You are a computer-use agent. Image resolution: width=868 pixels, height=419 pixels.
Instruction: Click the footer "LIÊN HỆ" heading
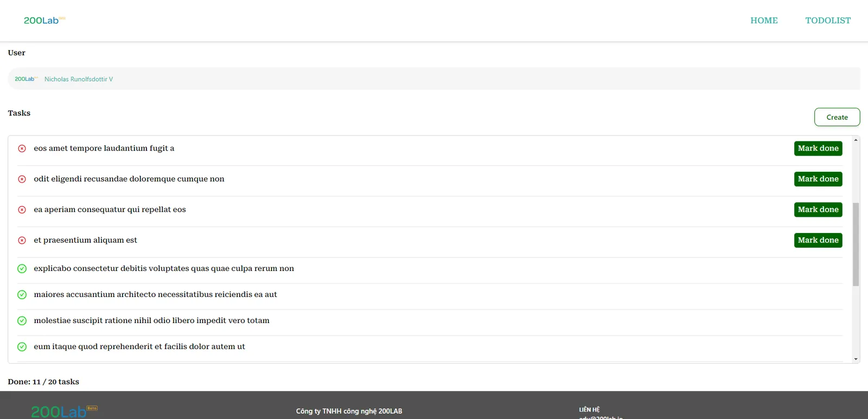coord(589,410)
